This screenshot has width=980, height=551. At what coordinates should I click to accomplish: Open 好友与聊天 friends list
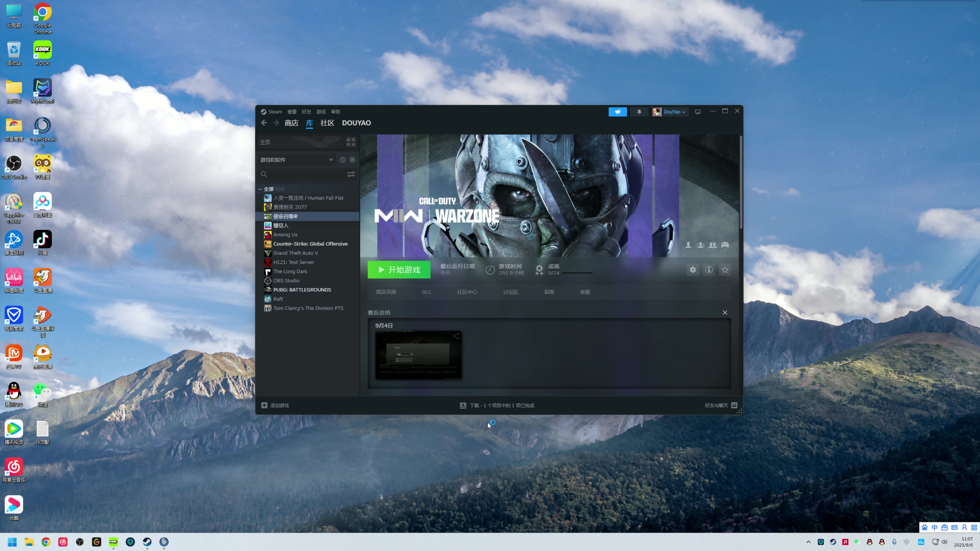[721, 405]
